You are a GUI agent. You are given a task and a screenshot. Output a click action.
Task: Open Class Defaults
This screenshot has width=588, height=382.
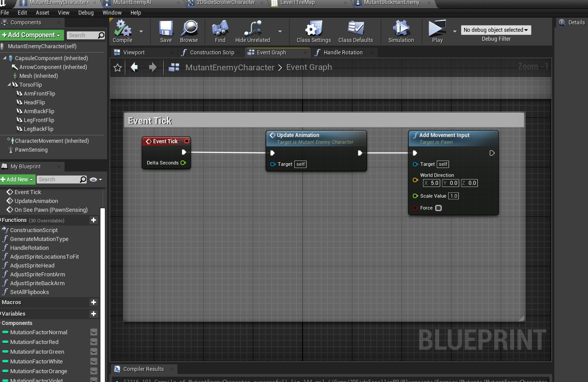pos(356,31)
